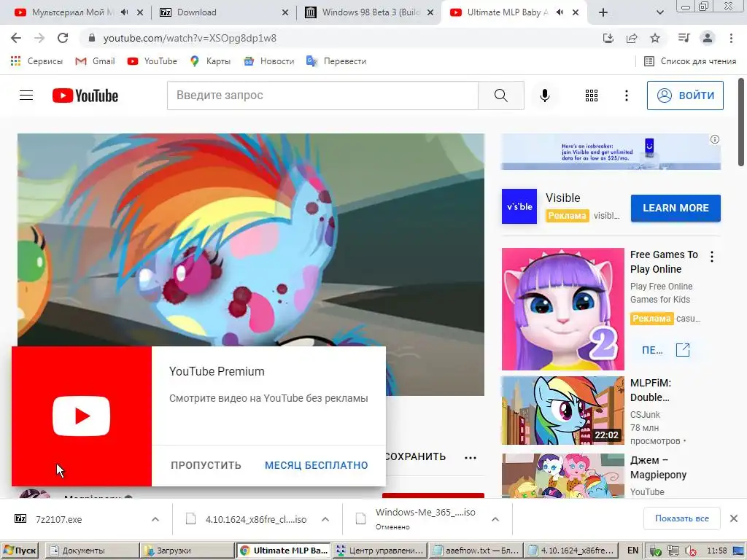Click the EN language indicator in tray

[x=632, y=551]
